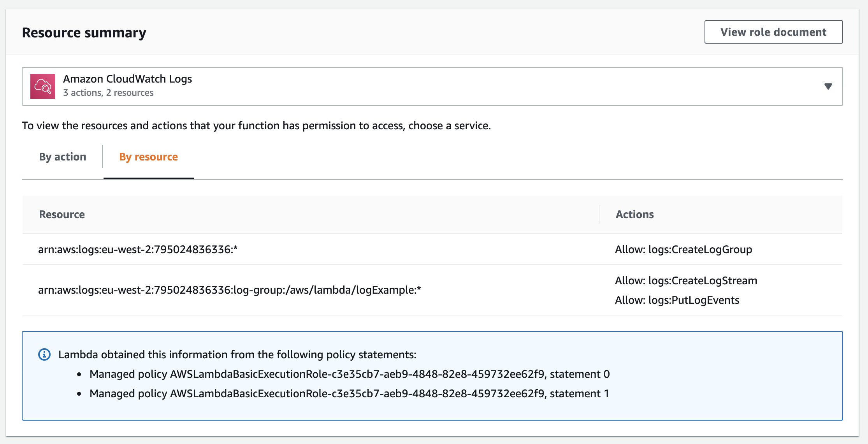Select the By resource tab

point(148,157)
